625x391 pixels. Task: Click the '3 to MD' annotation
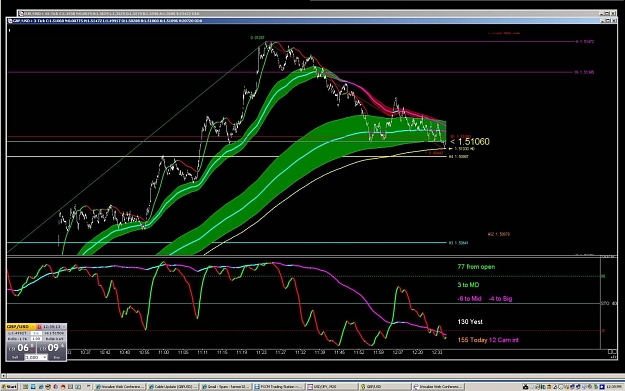[x=468, y=285]
